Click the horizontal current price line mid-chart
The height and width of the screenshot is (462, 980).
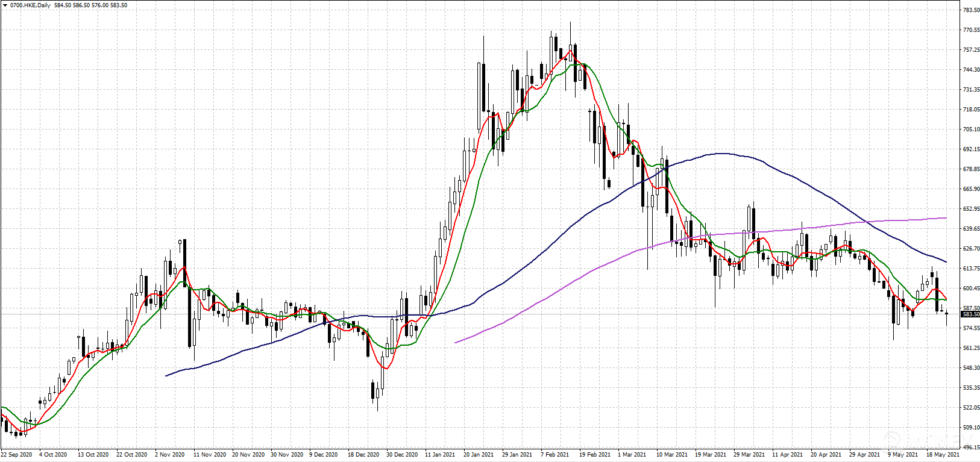(x=482, y=314)
